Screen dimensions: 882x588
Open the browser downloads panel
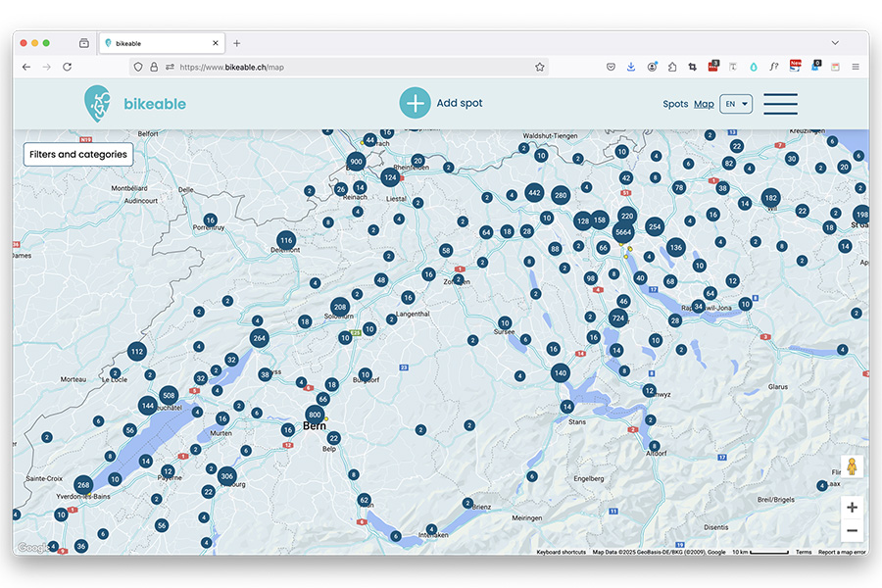(631, 67)
